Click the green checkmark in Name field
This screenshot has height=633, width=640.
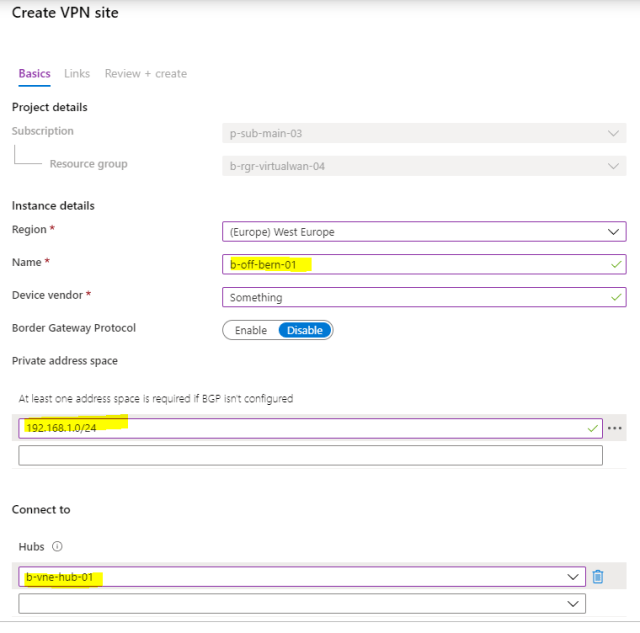coord(613,265)
